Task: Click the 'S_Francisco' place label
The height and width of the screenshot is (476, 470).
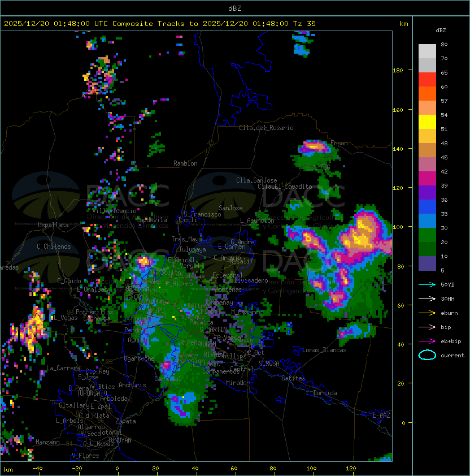Action: 203,214
